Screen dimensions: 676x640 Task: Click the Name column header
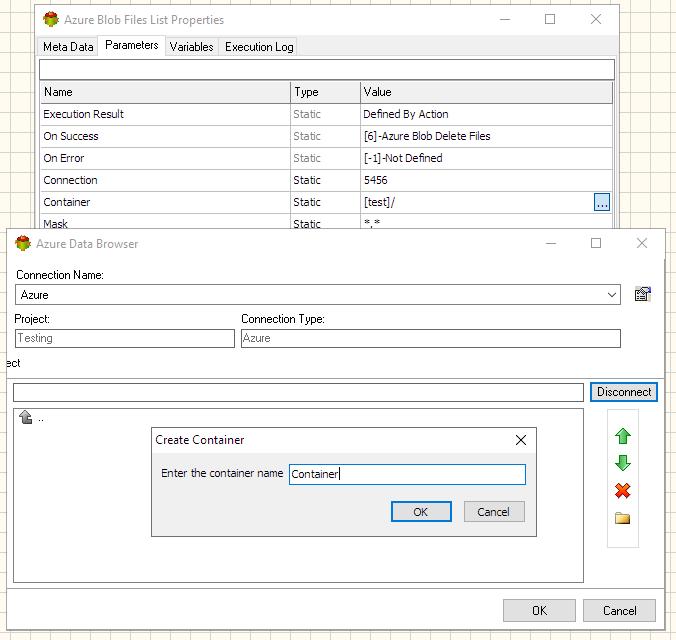coord(165,92)
